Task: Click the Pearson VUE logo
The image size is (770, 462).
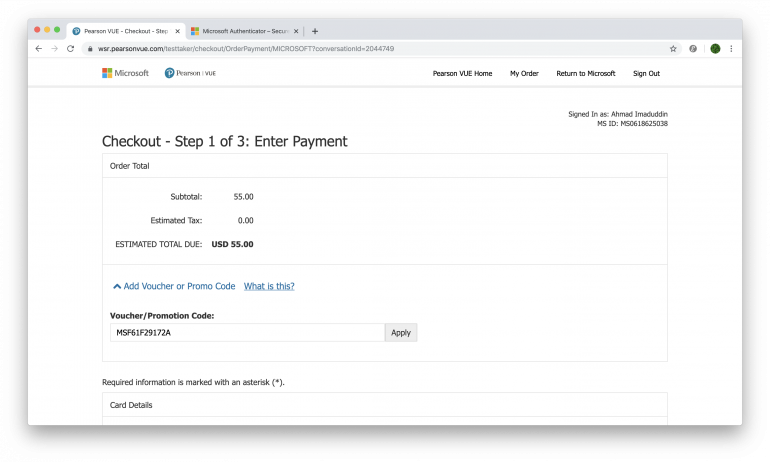Action: click(x=190, y=73)
